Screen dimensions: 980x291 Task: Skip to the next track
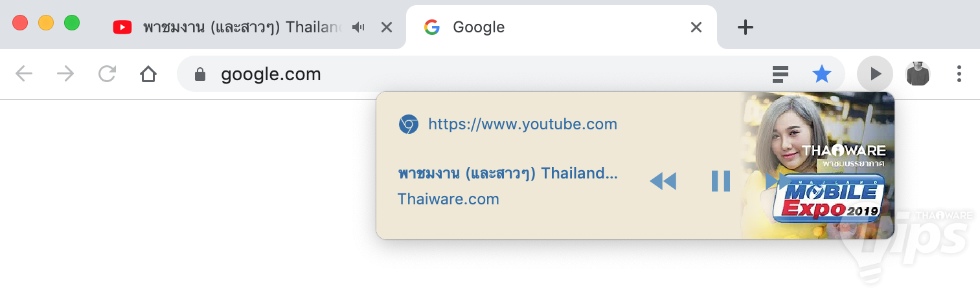pyautogui.click(x=775, y=181)
